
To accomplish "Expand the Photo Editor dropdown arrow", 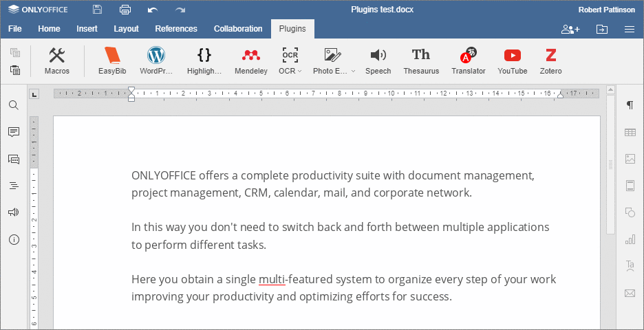I will (x=353, y=71).
